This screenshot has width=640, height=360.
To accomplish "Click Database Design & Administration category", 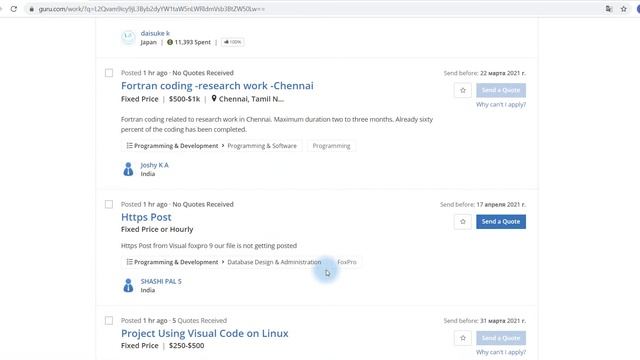I will coord(274,262).
